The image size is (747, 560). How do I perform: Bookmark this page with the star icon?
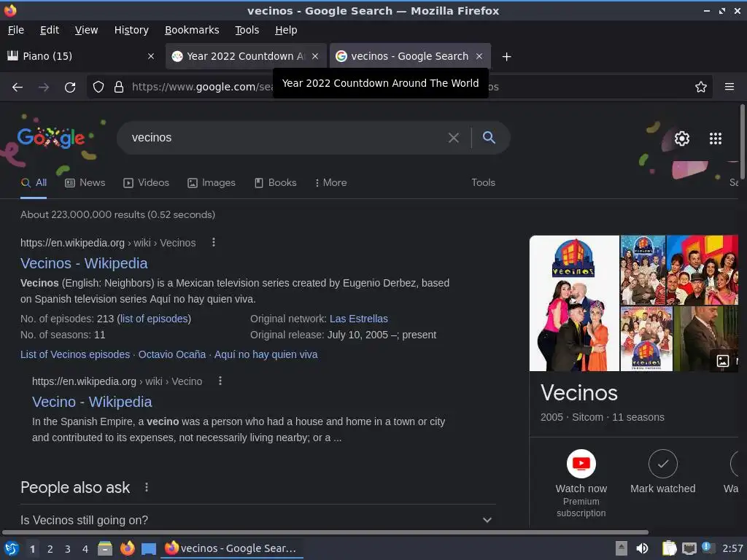(701, 87)
